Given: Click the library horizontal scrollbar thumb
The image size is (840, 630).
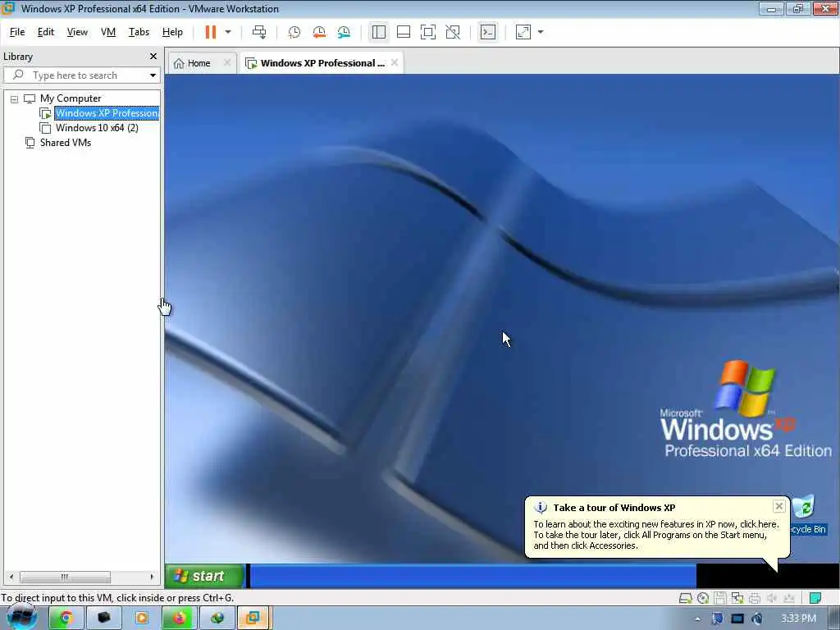Looking at the screenshot, I should (x=65, y=577).
